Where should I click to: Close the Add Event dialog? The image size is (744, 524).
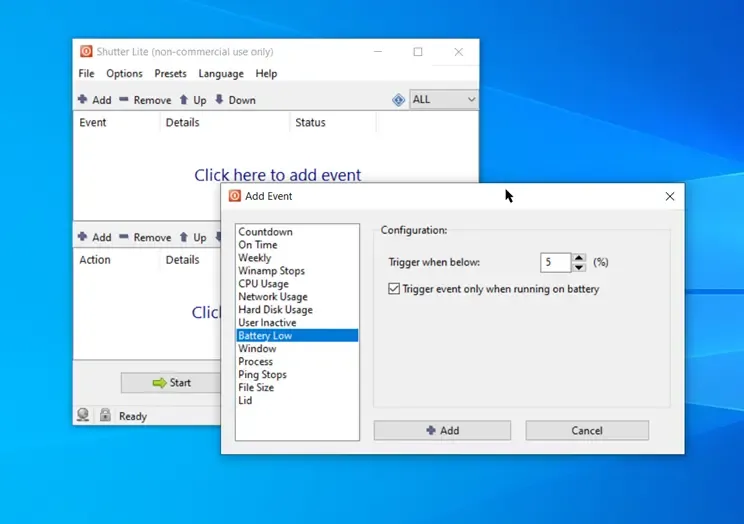point(670,196)
